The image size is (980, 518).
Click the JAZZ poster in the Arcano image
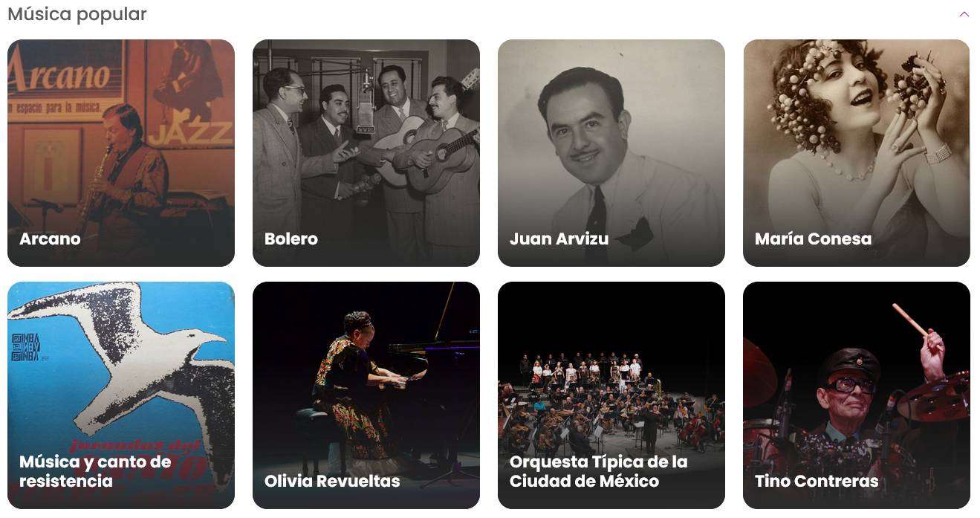tap(189, 93)
